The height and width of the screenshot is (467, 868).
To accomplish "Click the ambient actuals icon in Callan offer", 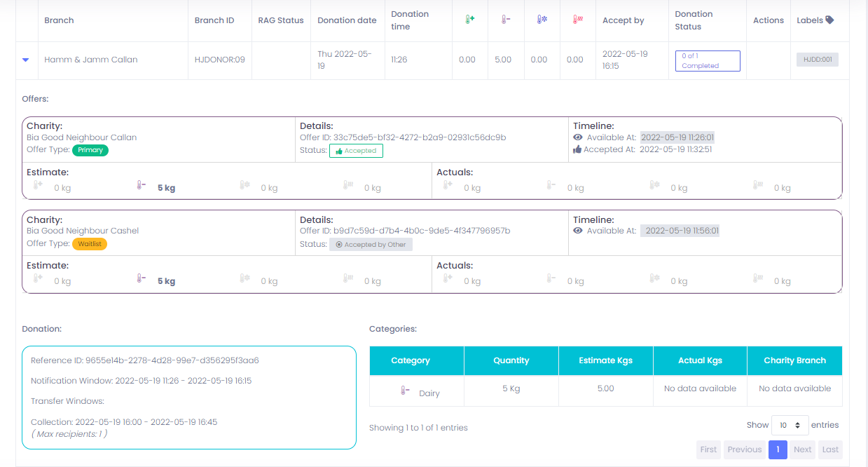I will point(448,185).
